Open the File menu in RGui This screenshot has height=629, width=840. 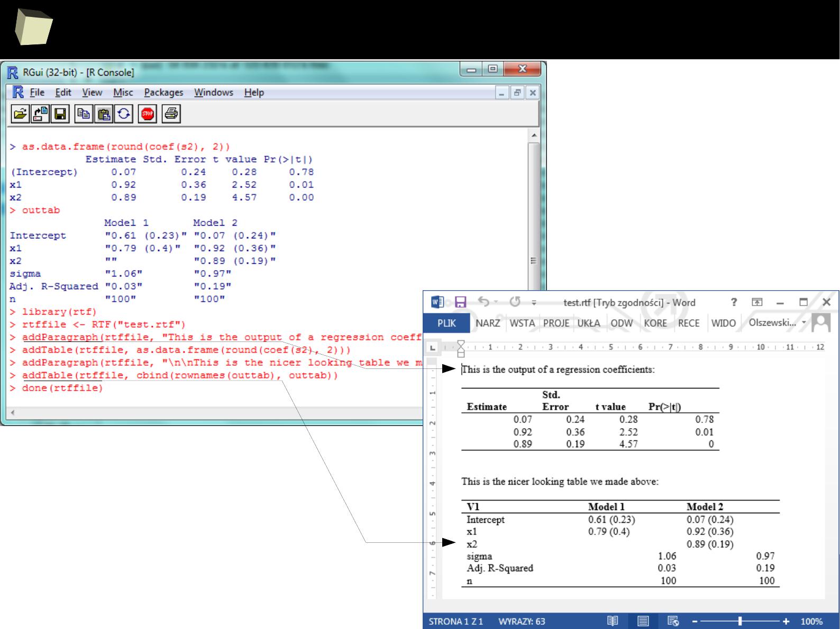37,92
